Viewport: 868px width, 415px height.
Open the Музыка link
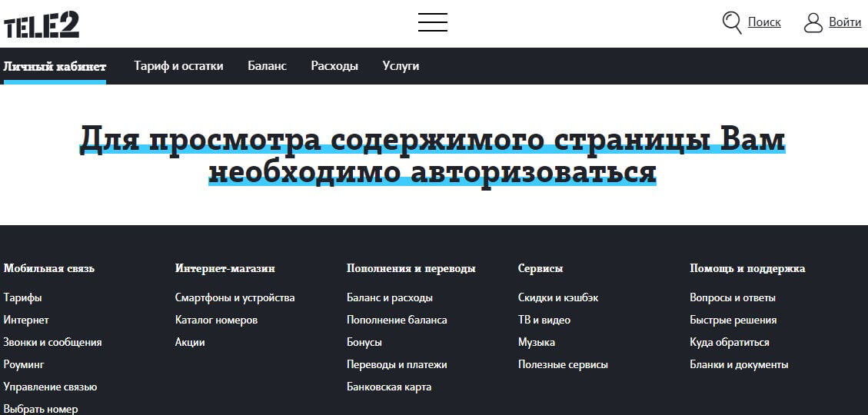coord(537,342)
